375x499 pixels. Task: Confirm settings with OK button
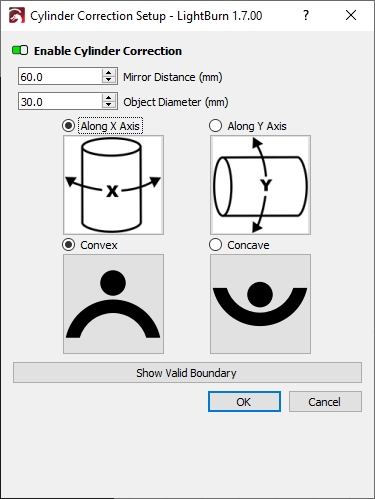pyautogui.click(x=244, y=402)
